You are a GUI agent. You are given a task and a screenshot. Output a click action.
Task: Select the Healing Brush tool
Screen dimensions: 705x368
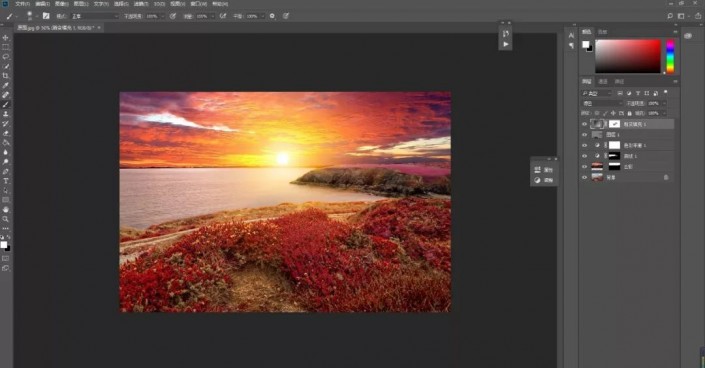(6, 95)
